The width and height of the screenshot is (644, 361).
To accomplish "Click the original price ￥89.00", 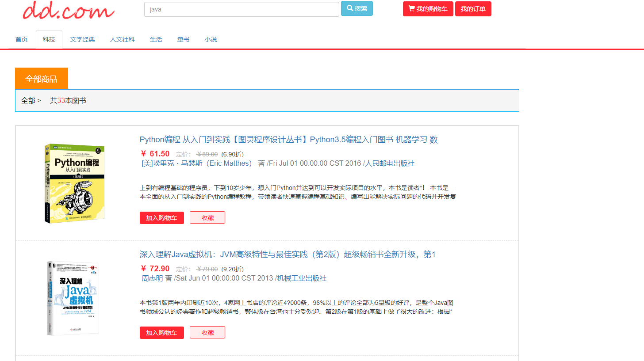I will [207, 154].
